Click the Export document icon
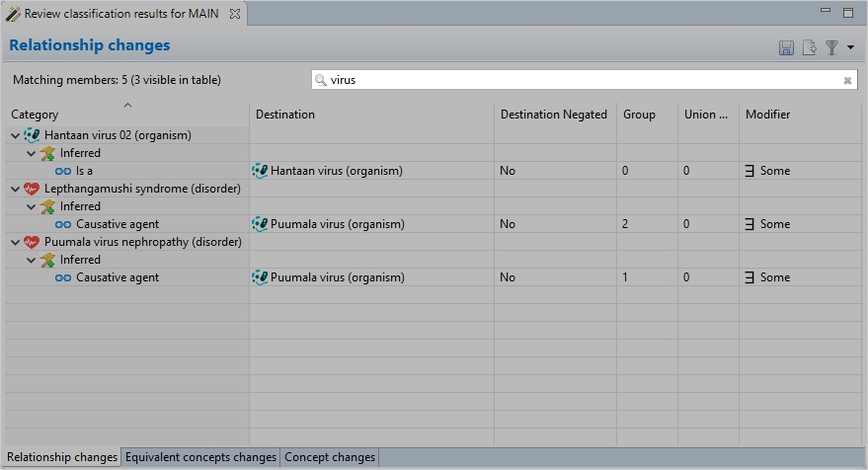Image resolution: width=868 pixels, height=470 pixels. pos(810,47)
